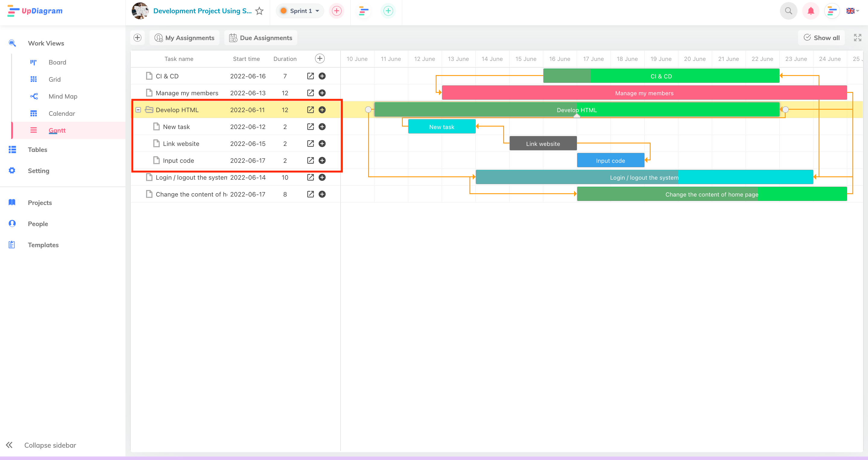
Task: Click the Login / logout gantt bar
Action: coord(644,177)
